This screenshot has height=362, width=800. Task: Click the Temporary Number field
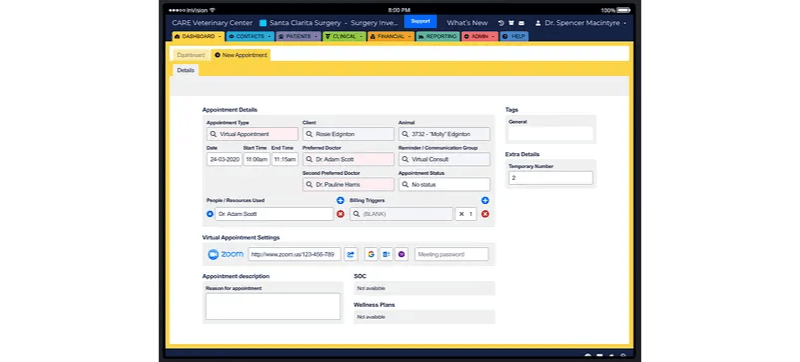[551, 178]
